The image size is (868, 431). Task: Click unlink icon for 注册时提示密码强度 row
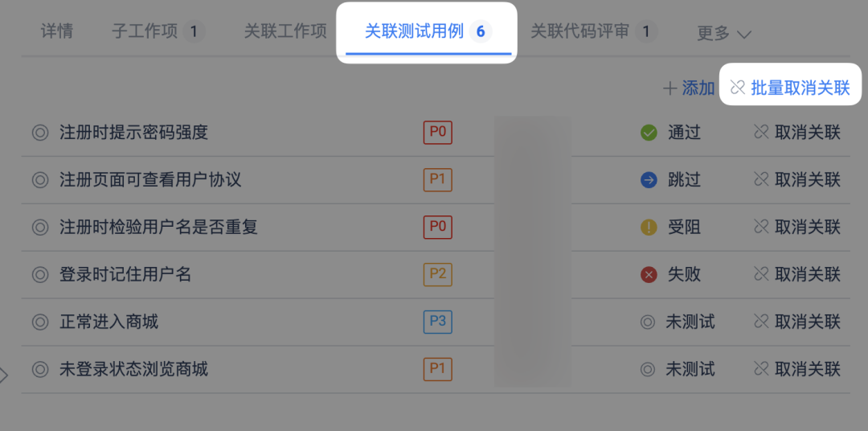tap(761, 133)
